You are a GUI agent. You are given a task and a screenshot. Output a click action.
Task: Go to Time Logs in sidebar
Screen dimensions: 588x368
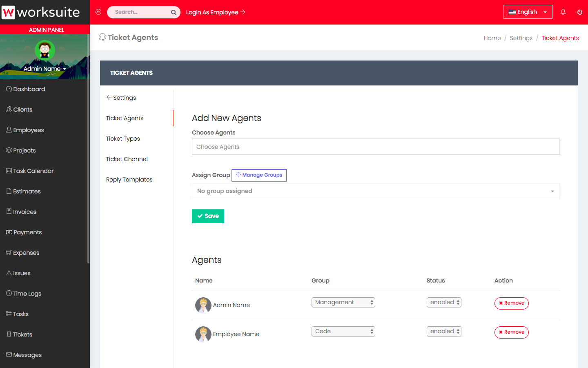point(27,294)
